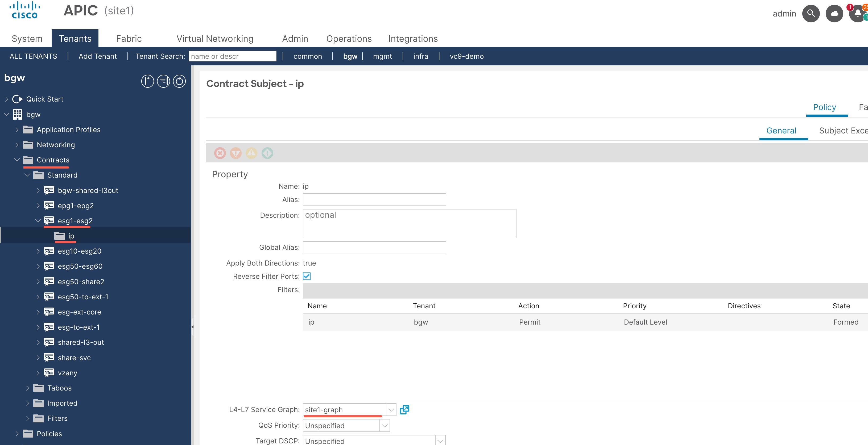Toggle the Reverse Filter Ports checkbox
868x445 pixels.
[x=307, y=276]
